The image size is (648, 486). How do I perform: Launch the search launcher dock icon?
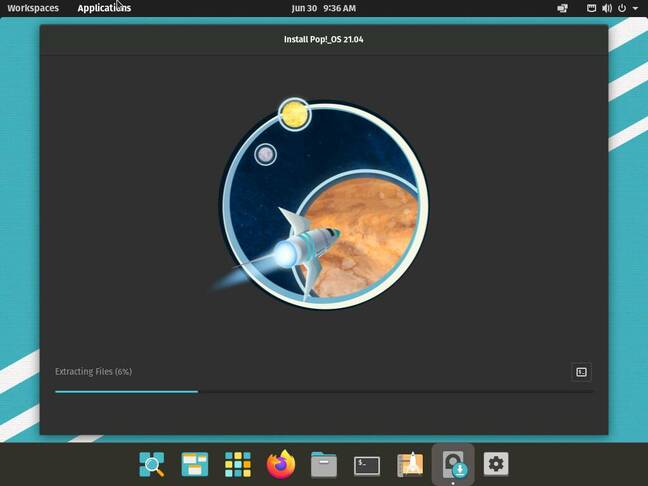(x=152, y=465)
